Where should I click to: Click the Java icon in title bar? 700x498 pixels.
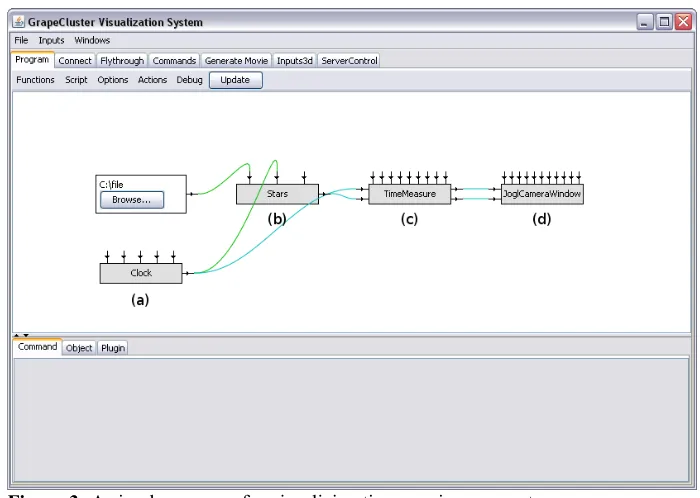coord(18,21)
